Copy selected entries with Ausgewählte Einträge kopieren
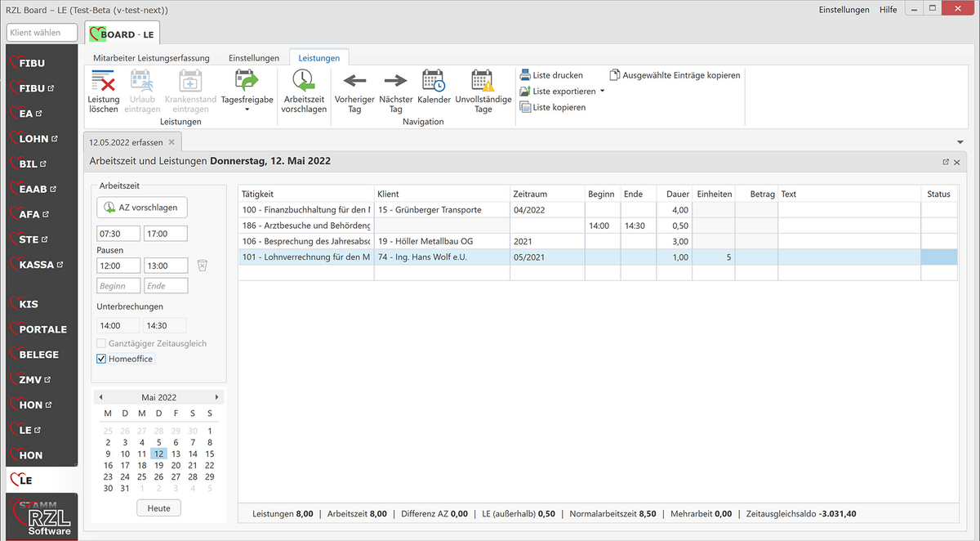Viewport: 980px width, 541px height. tap(674, 75)
